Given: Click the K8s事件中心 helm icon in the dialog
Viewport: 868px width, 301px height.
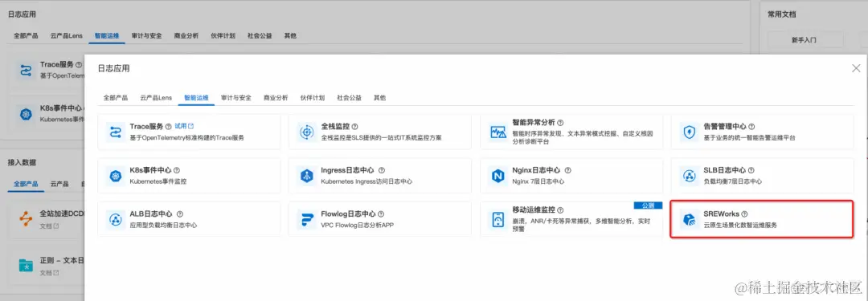Looking at the screenshot, I should [115, 176].
